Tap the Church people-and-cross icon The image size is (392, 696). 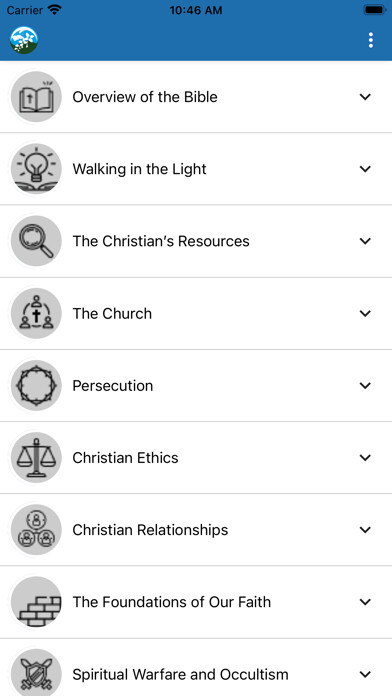tap(36, 313)
